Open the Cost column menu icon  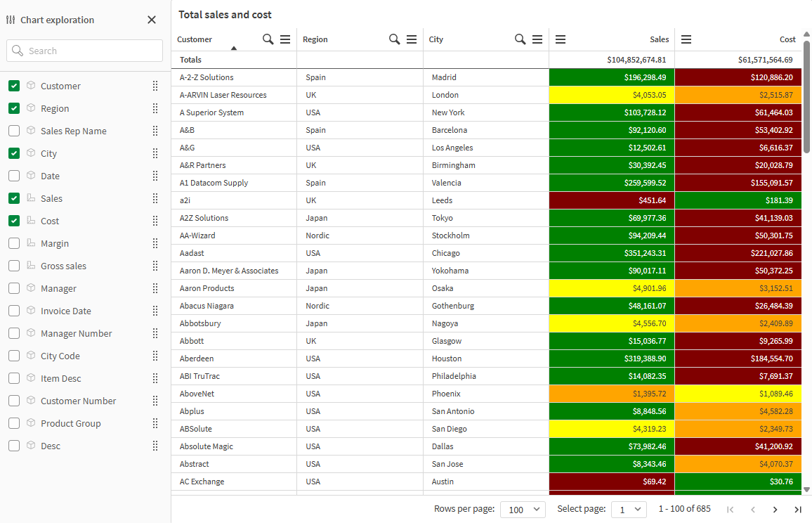click(x=686, y=39)
